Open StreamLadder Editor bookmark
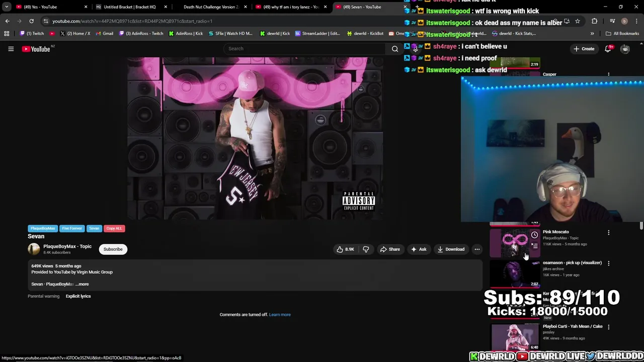This screenshot has height=362, width=644. (x=318, y=34)
